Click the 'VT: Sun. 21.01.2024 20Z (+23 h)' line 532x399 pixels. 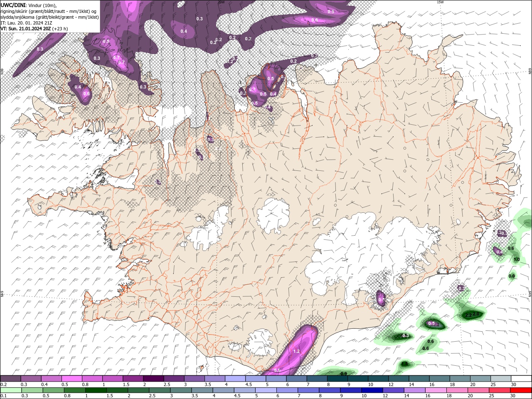coord(34,29)
